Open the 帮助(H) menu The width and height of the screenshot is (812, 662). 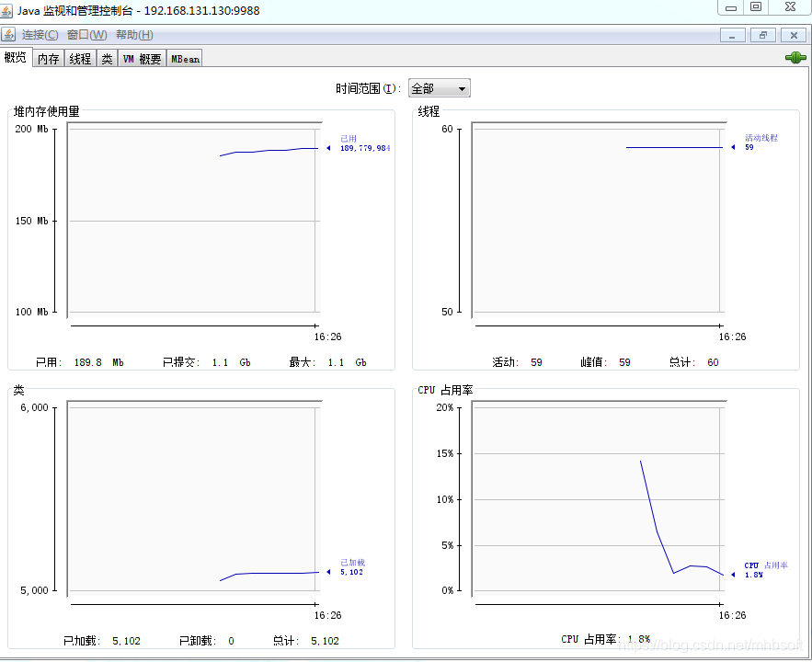(x=134, y=35)
